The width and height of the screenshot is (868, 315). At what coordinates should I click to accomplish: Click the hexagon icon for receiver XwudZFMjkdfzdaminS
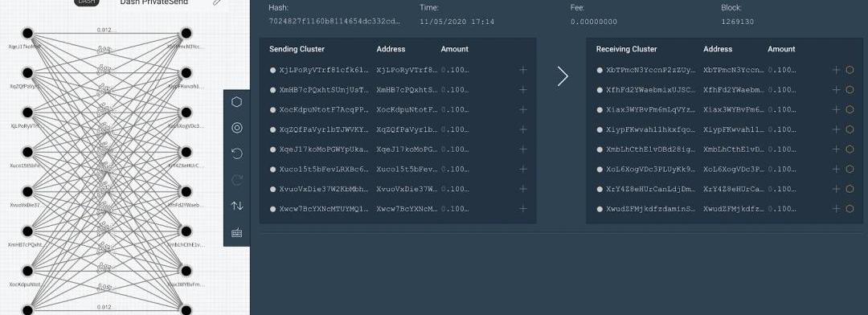[x=850, y=209]
